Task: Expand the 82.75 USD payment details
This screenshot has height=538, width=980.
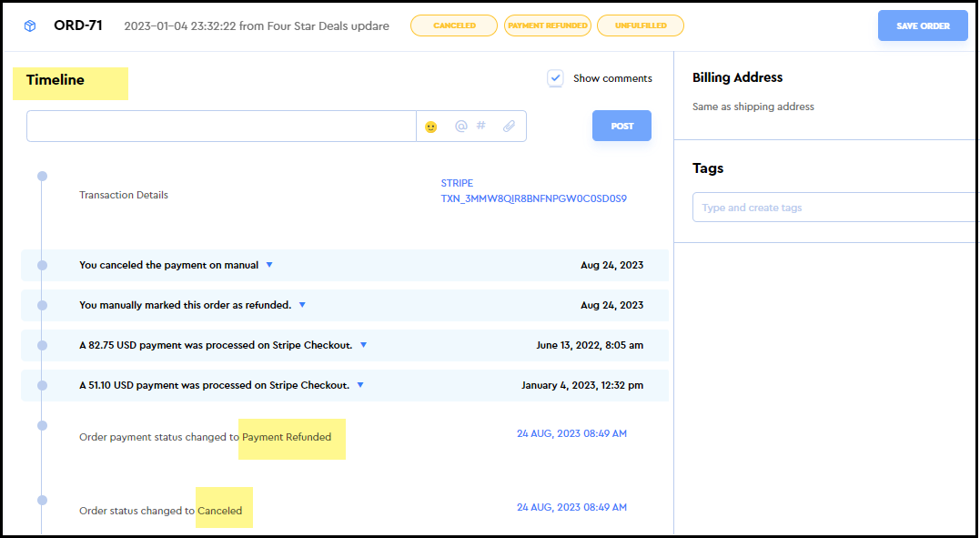Action: 363,345
